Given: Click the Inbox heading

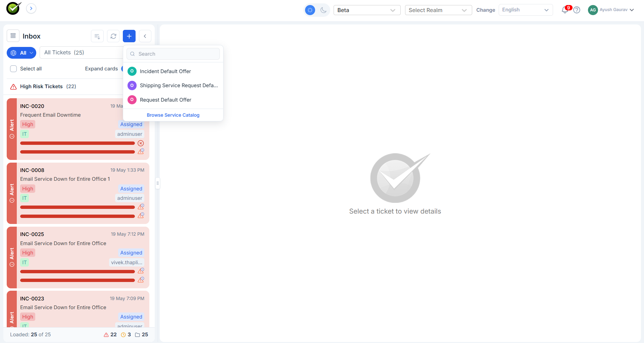Looking at the screenshot, I should click(x=32, y=36).
